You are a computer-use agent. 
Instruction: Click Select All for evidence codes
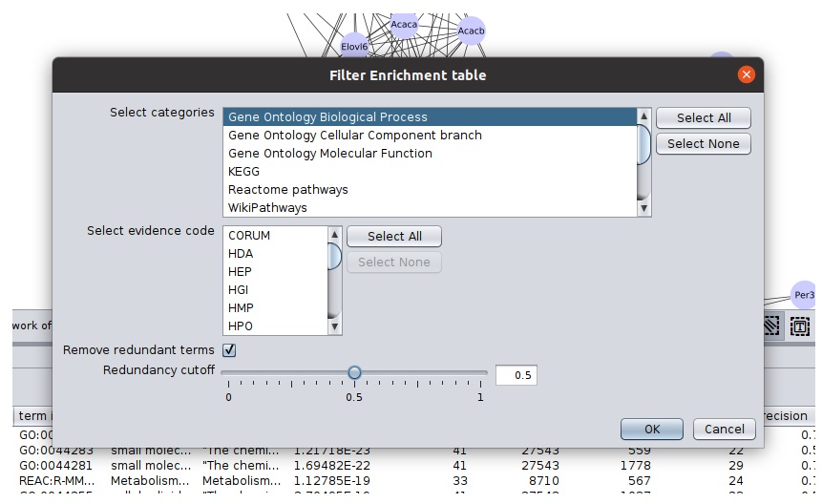393,236
